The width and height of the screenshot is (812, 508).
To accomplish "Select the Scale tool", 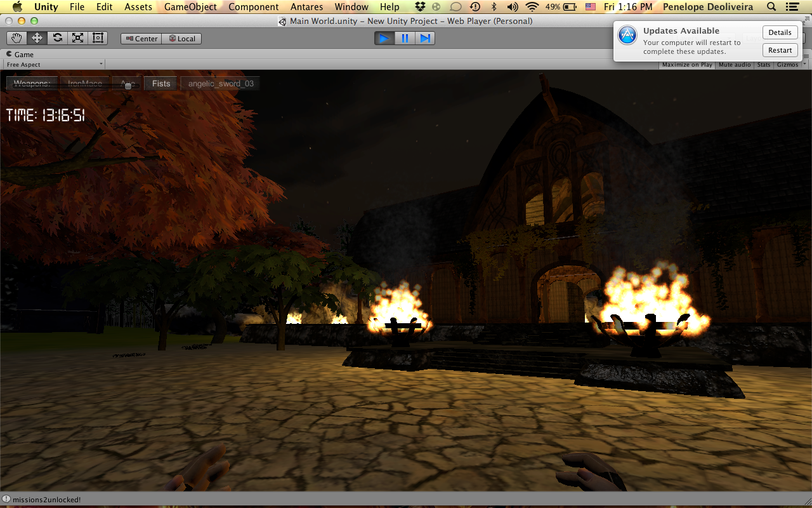I will (x=77, y=38).
